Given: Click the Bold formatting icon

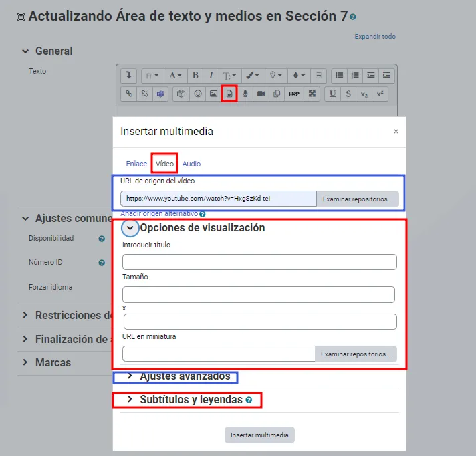Looking at the screenshot, I should point(195,76).
